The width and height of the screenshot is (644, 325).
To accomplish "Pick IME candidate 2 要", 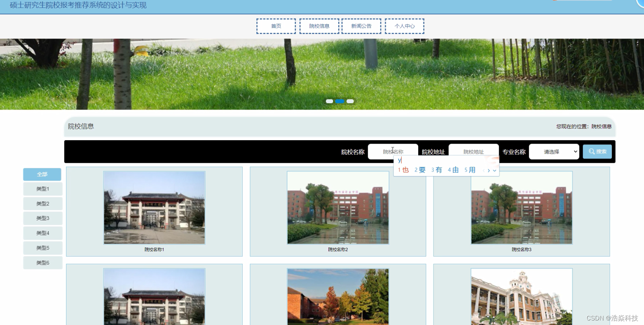I will tap(420, 170).
